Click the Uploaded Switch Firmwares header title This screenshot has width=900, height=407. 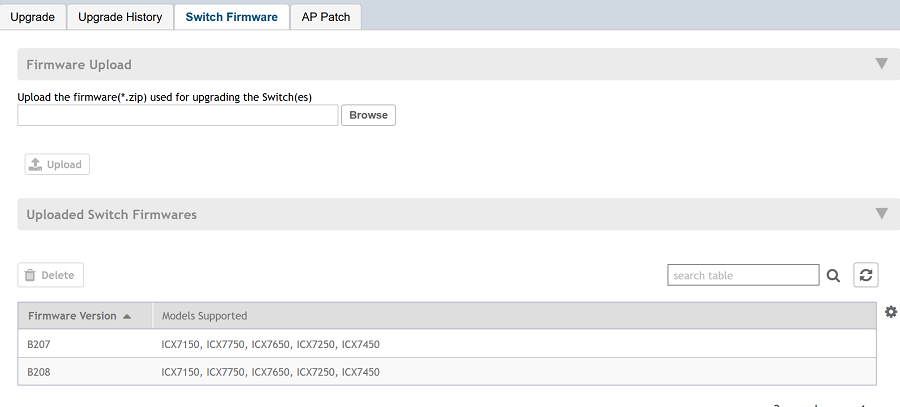click(x=111, y=214)
